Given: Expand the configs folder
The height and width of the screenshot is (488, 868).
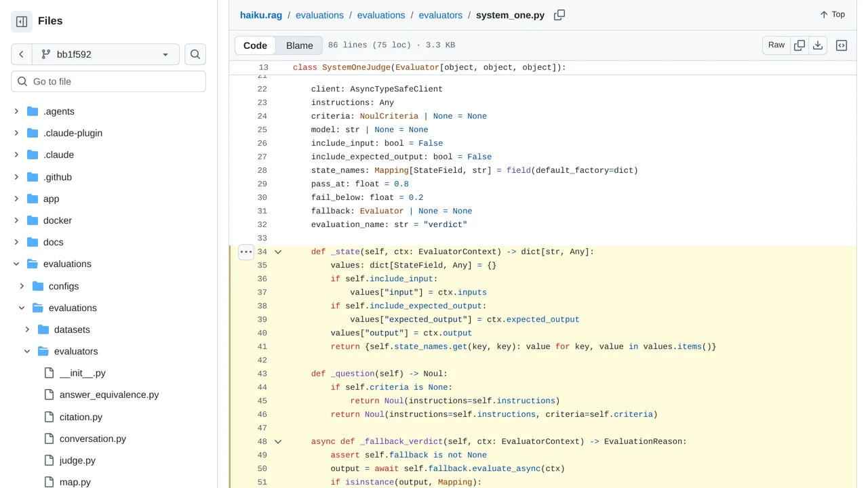Looking at the screenshot, I should pyautogui.click(x=22, y=286).
